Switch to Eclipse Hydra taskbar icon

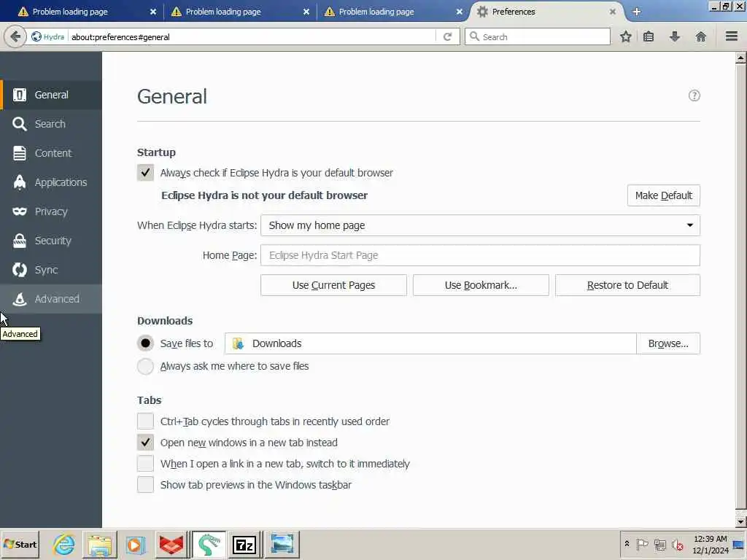[x=208, y=544]
